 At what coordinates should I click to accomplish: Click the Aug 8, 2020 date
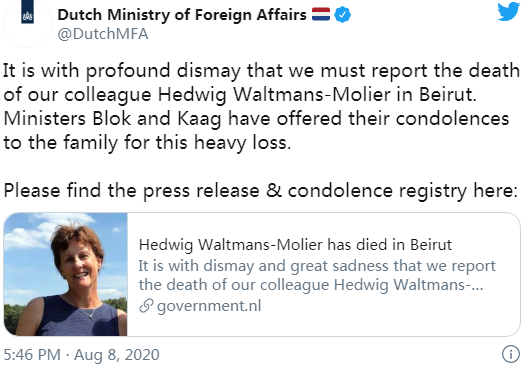point(117,355)
